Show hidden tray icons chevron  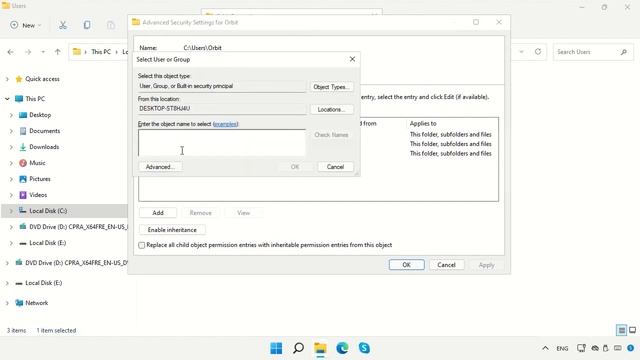coord(545,348)
